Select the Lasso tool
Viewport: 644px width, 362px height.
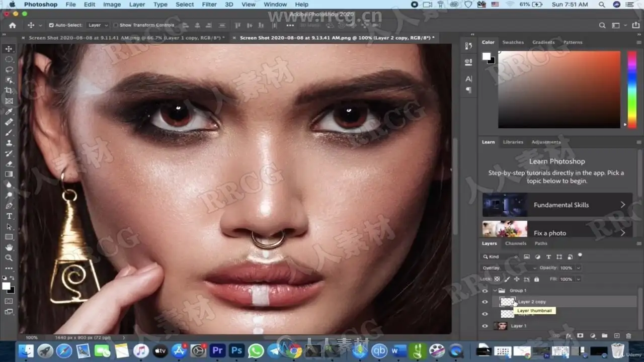[x=9, y=70]
